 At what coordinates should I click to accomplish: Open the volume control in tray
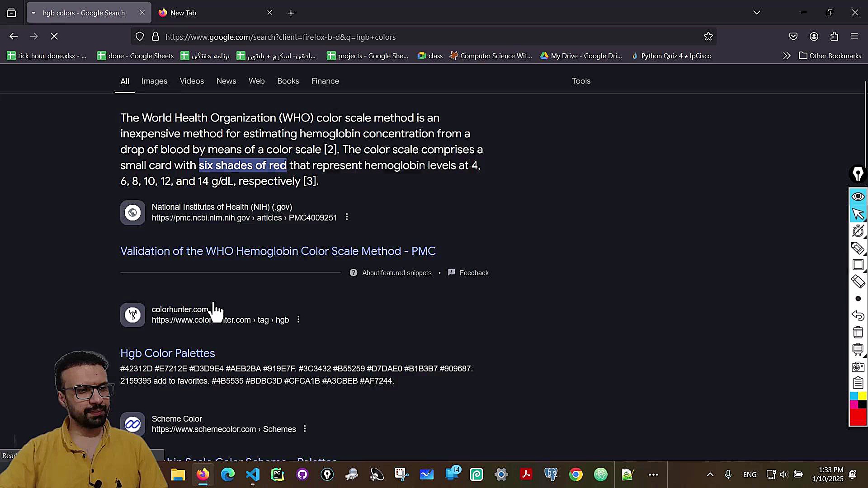point(784,474)
